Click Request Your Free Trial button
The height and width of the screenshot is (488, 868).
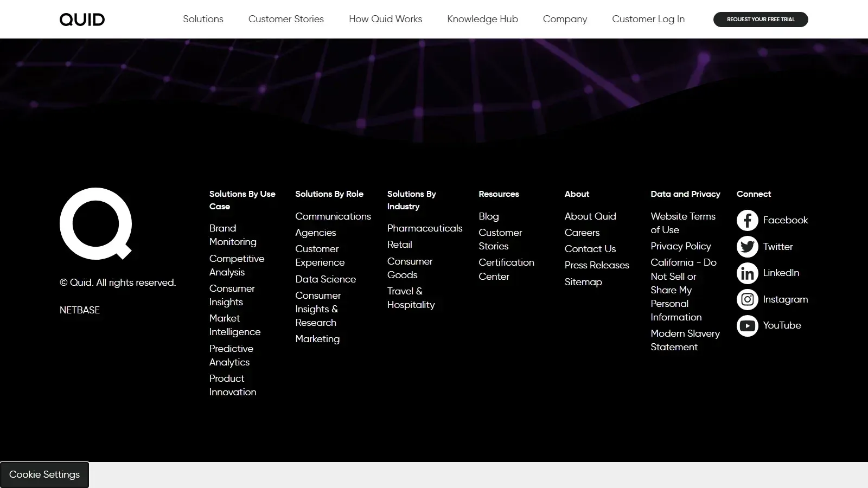(761, 20)
